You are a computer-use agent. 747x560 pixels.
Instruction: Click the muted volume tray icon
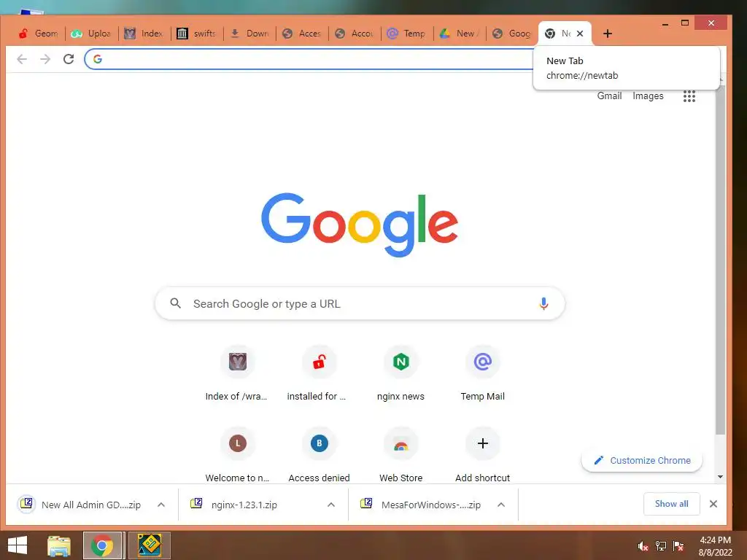coord(643,546)
